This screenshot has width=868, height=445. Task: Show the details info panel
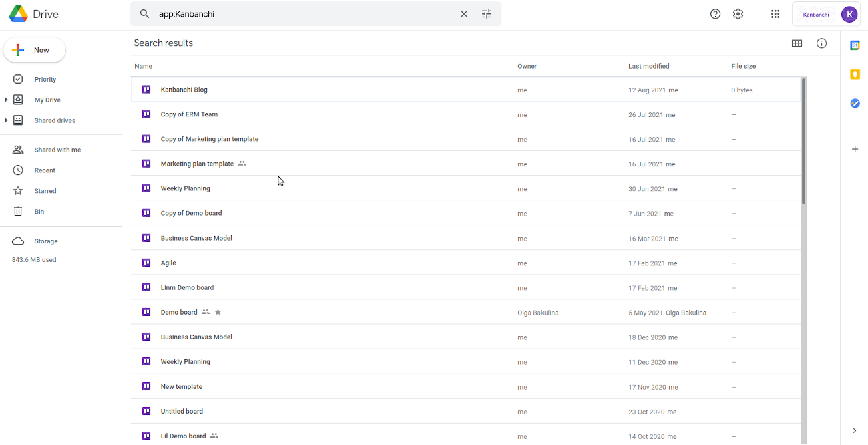[821, 43]
